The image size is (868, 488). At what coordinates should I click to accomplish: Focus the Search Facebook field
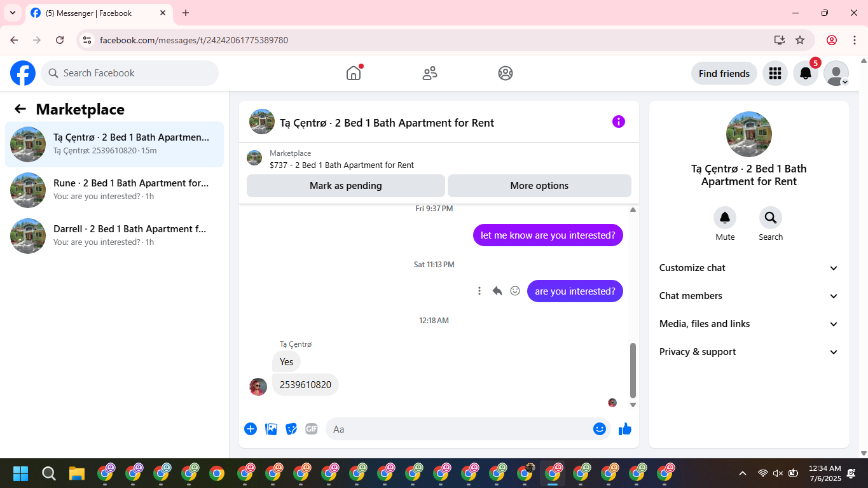[x=130, y=73]
